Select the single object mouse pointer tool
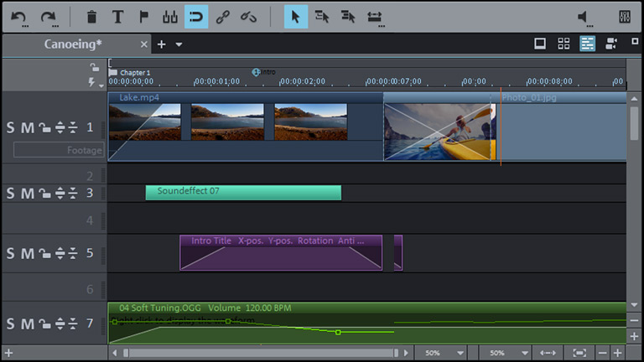 coord(296,17)
